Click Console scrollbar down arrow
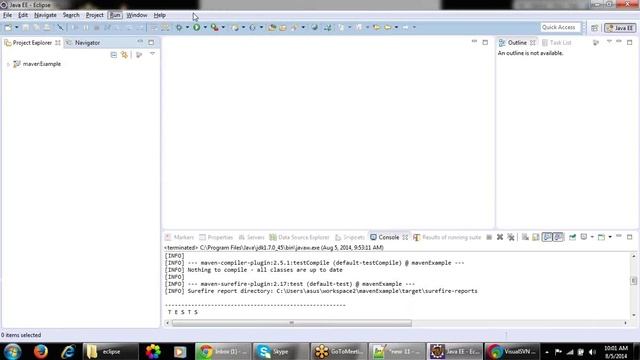Image resolution: width=640 pixels, height=360 pixels. coord(633,315)
